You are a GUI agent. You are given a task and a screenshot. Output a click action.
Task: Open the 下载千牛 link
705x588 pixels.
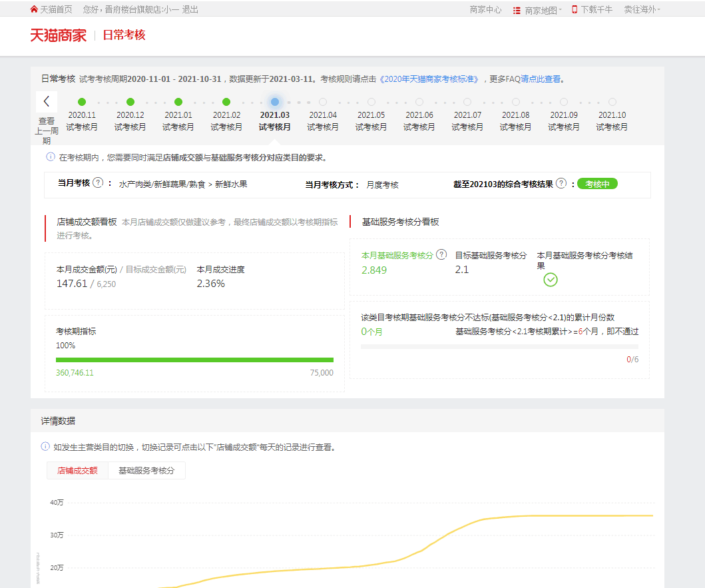596,9
